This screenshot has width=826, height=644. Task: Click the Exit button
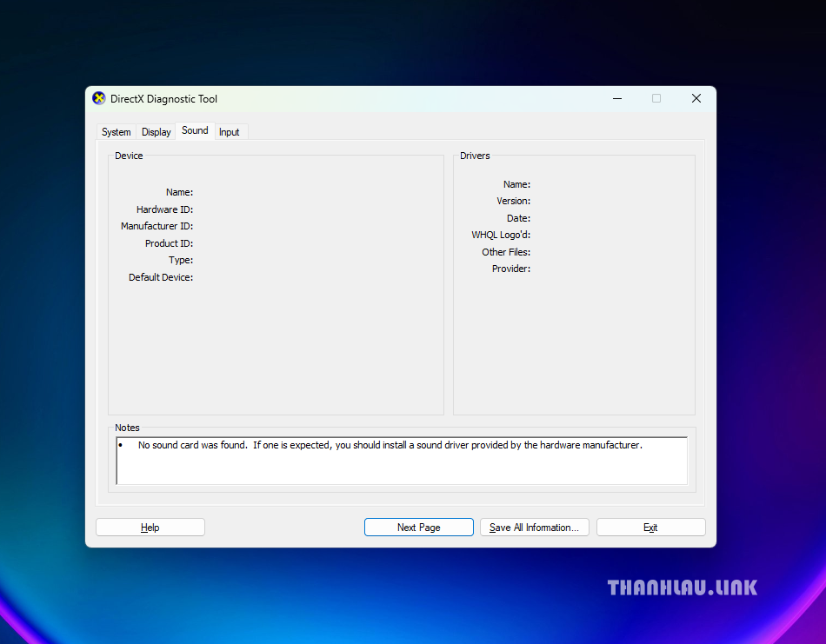650,527
